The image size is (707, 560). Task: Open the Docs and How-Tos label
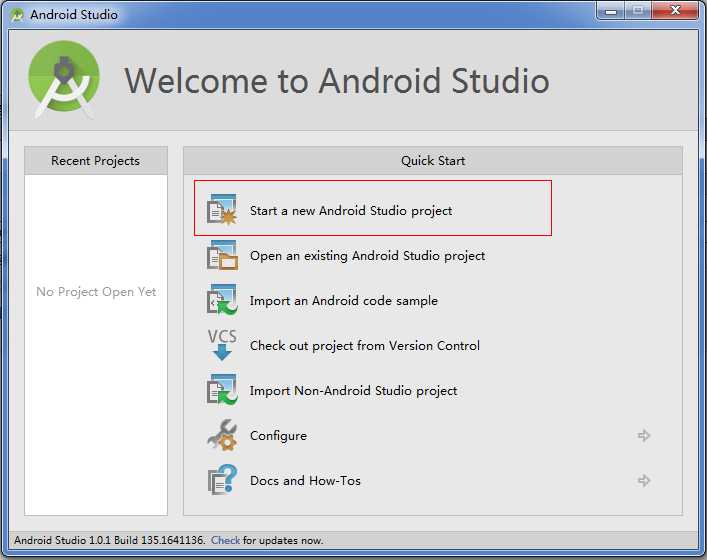point(305,481)
